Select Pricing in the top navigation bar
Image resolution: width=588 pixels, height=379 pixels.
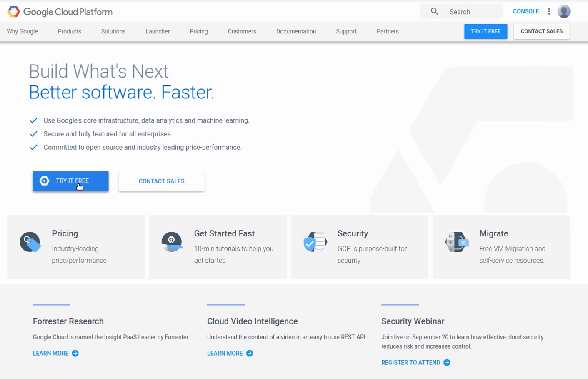198,32
